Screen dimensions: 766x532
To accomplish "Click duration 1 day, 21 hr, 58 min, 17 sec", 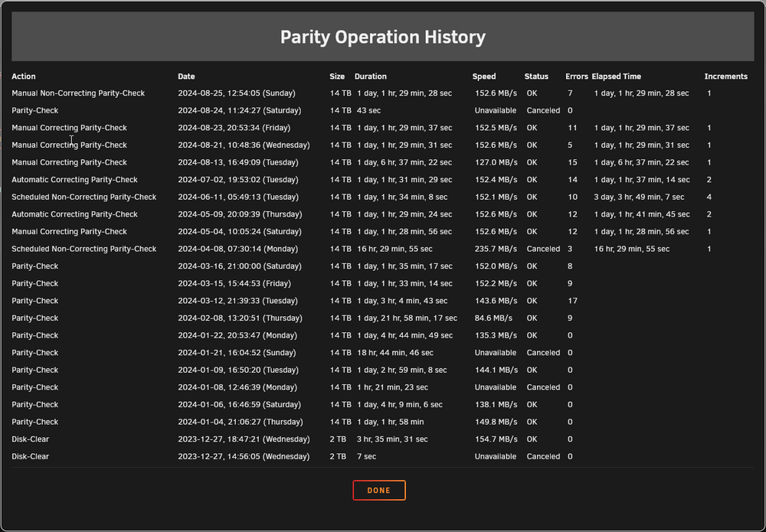I will (x=407, y=318).
